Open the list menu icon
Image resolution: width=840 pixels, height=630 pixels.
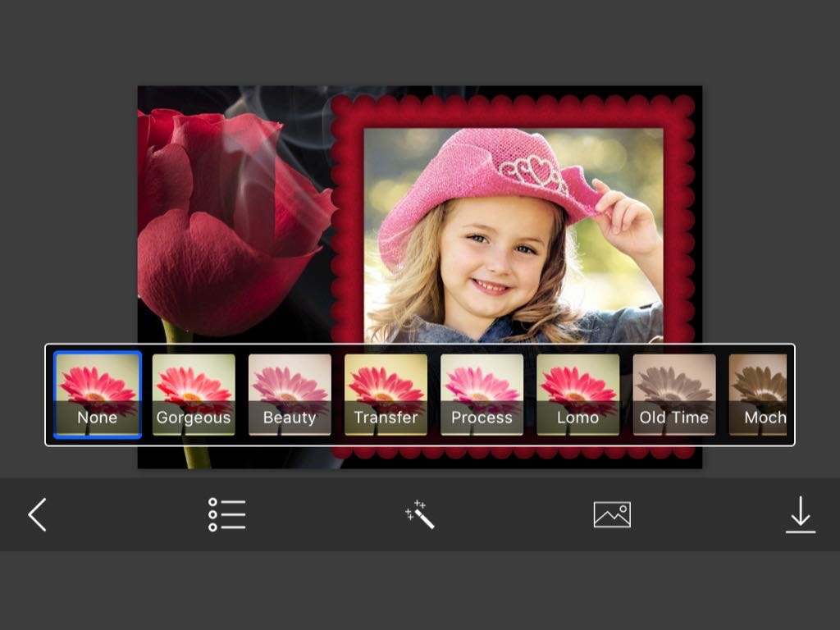click(226, 515)
